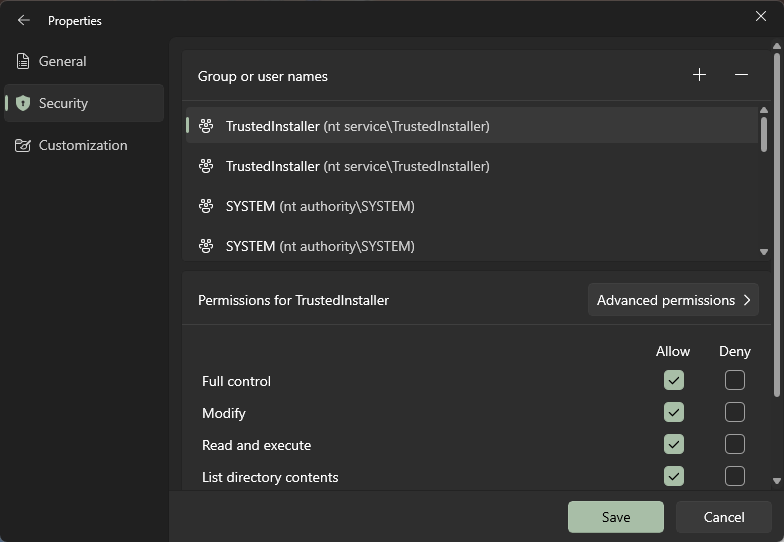Add a new user with plus icon
This screenshot has height=542, width=784.
(x=699, y=75)
